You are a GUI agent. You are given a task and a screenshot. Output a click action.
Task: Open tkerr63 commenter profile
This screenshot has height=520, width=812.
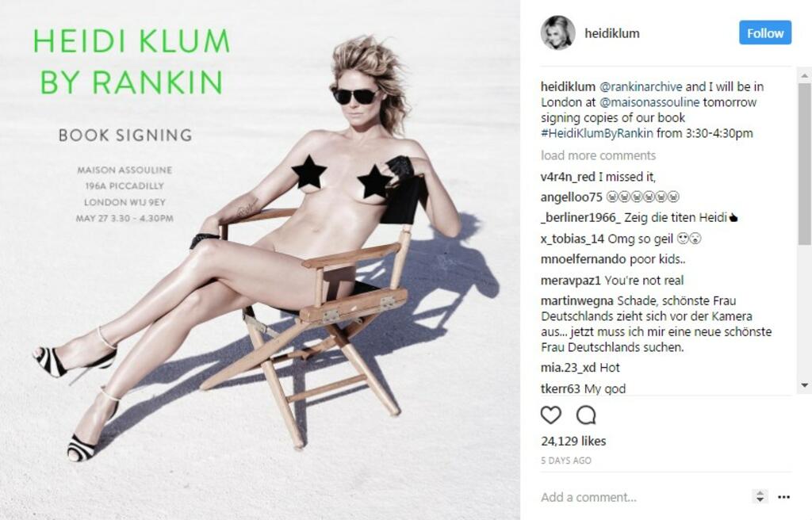561,388
